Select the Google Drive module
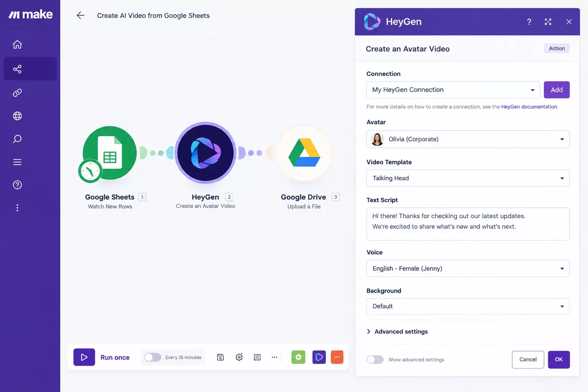 point(304,153)
